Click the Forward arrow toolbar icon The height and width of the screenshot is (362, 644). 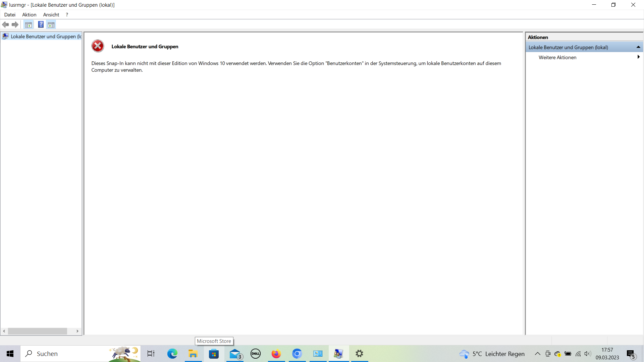15,24
